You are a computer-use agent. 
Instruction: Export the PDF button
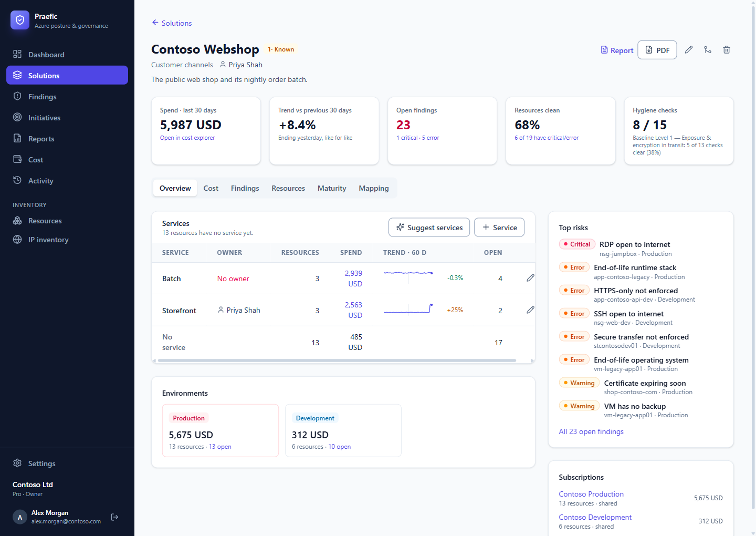point(657,50)
